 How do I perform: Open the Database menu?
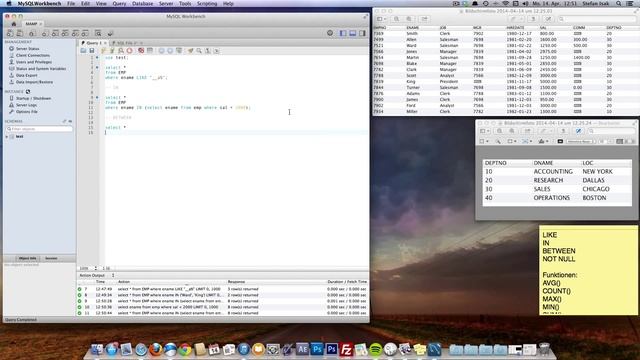point(142,4)
